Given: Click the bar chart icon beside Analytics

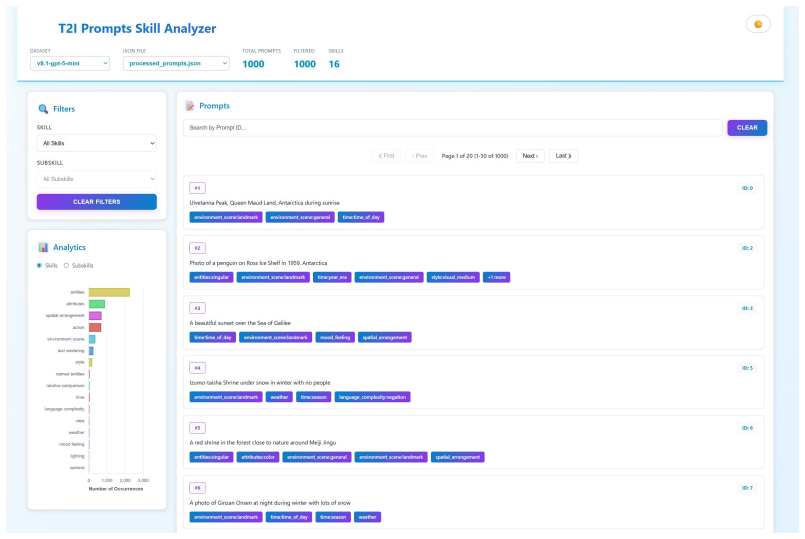Looking at the screenshot, I should (43, 247).
